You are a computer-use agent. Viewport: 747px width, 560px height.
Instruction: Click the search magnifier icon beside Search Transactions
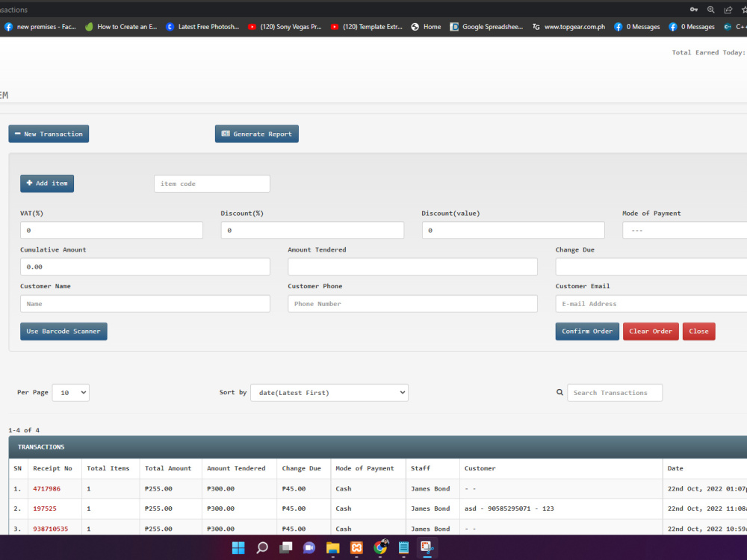point(560,393)
